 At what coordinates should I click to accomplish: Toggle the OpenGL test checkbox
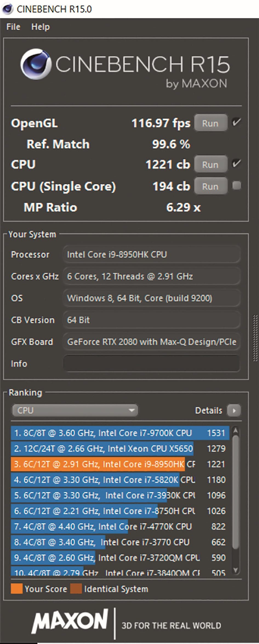[x=236, y=122]
